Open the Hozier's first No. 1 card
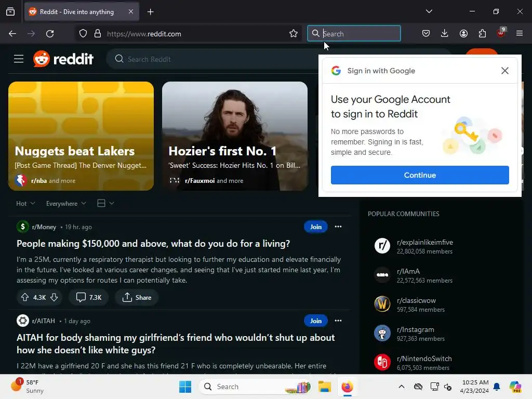Image resolution: width=532 pixels, height=399 pixels. [x=235, y=136]
